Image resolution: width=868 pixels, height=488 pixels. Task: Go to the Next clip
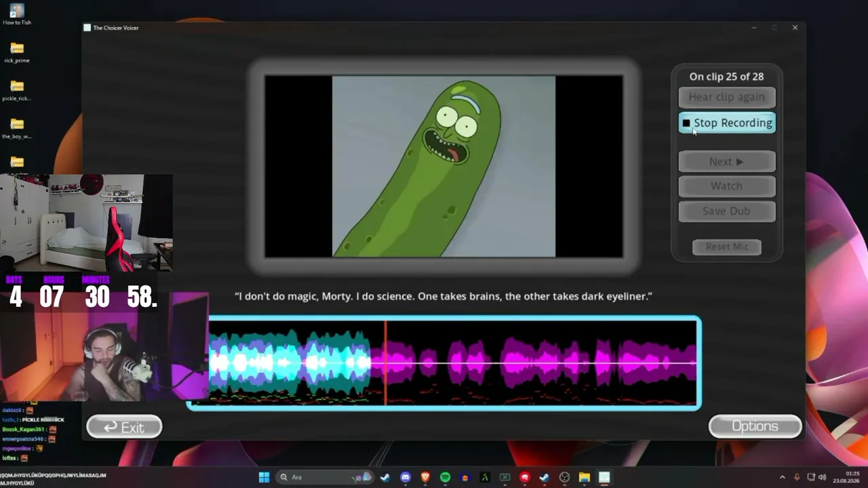[x=727, y=161]
